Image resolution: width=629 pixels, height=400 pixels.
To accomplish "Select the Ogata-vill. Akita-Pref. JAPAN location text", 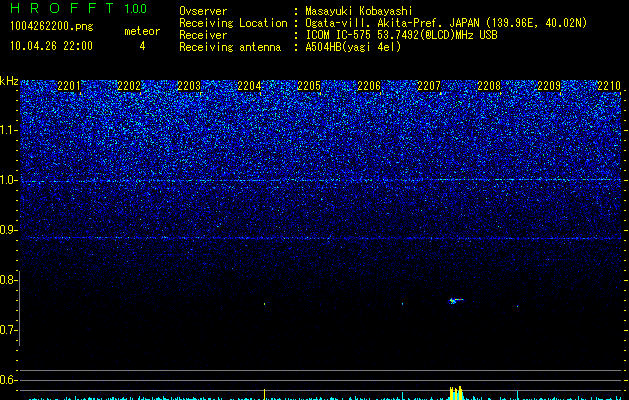I will pyautogui.click(x=446, y=23).
